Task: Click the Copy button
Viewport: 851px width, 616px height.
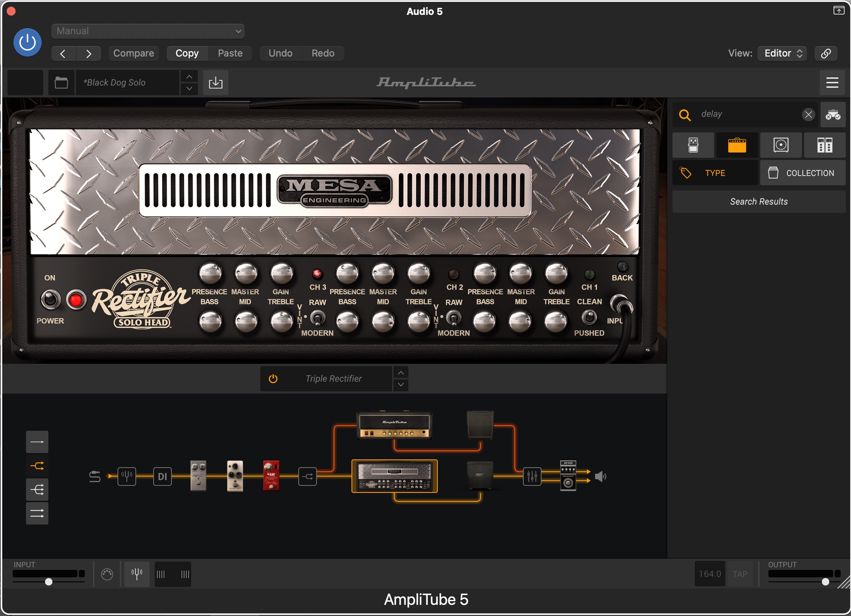Action: [x=187, y=53]
